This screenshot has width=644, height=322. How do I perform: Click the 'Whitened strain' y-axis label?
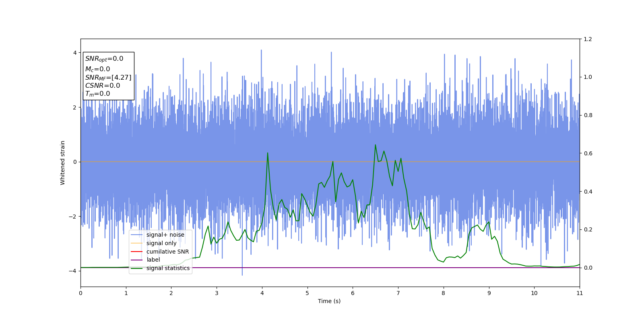(x=63, y=163)
